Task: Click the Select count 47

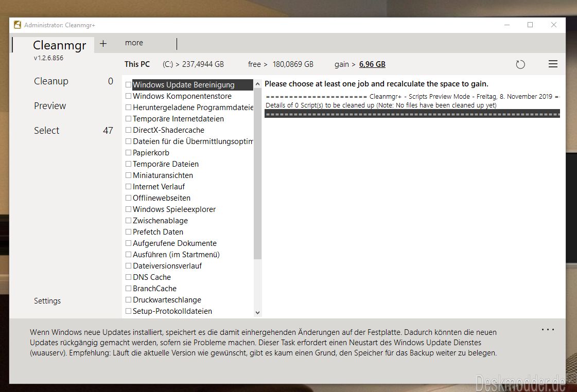Action: tap(108, 131)
